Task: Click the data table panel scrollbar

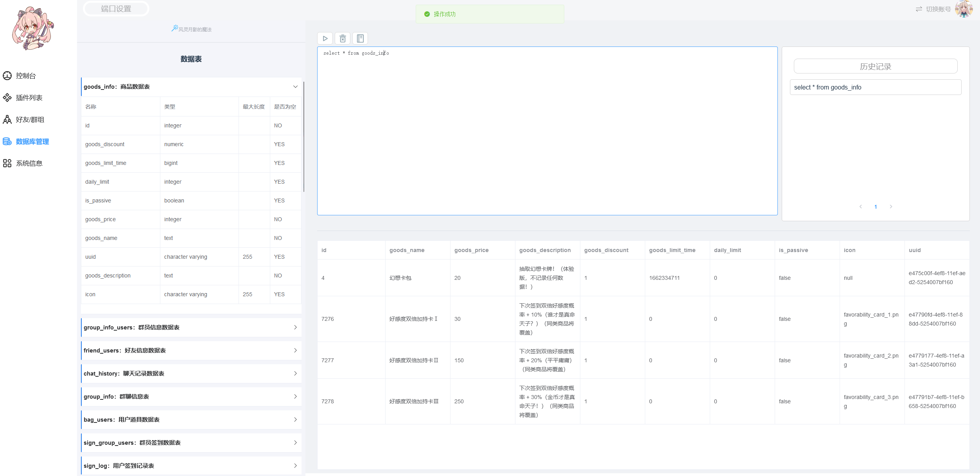Action: (x=303, y=137)
